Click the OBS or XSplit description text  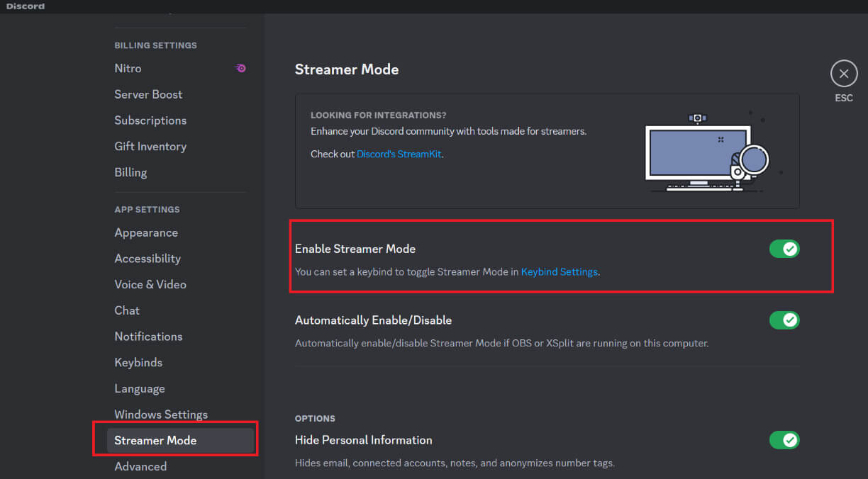click(x=502, y=343)
